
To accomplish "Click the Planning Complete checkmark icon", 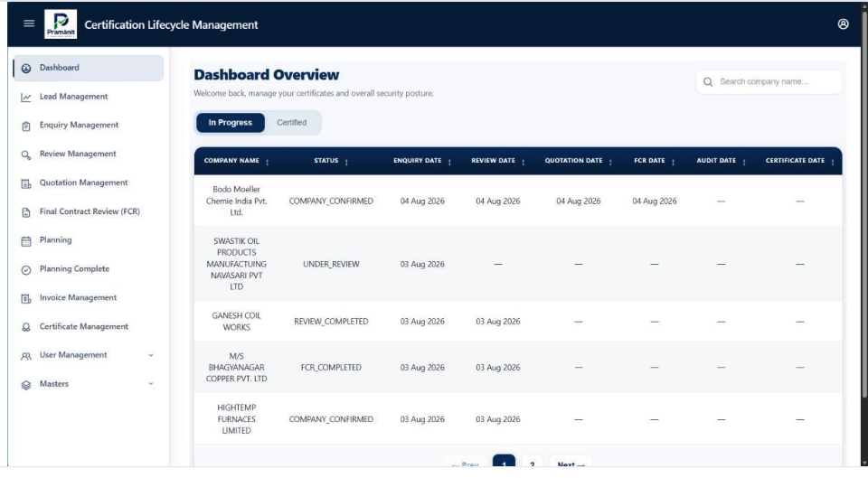I will click(26, 270).
